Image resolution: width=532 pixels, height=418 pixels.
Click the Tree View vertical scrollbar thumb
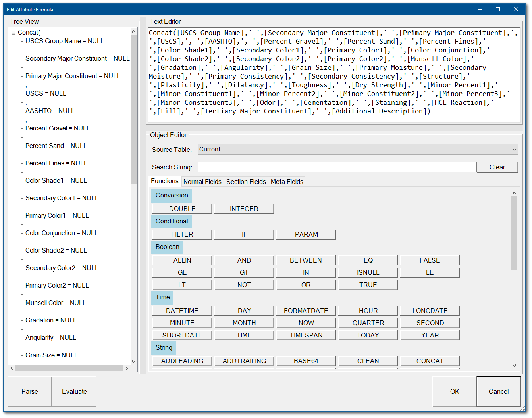(133, 109)
